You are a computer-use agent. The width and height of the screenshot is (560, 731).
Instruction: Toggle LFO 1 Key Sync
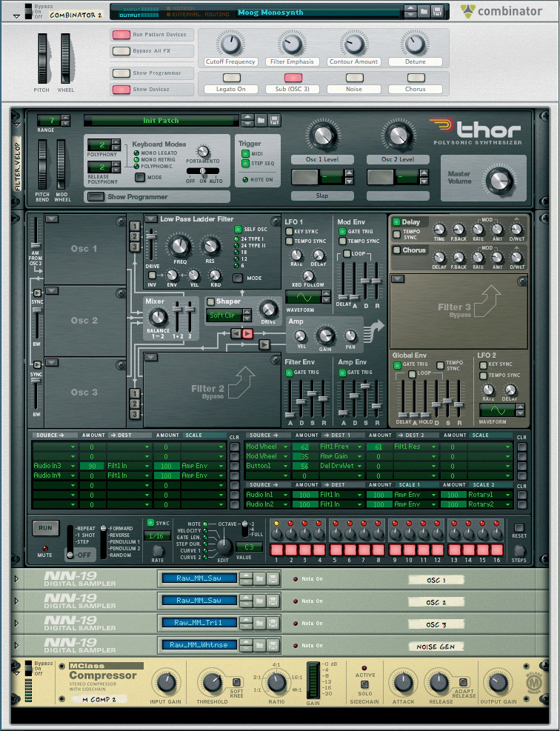click(x=289, y=231)
